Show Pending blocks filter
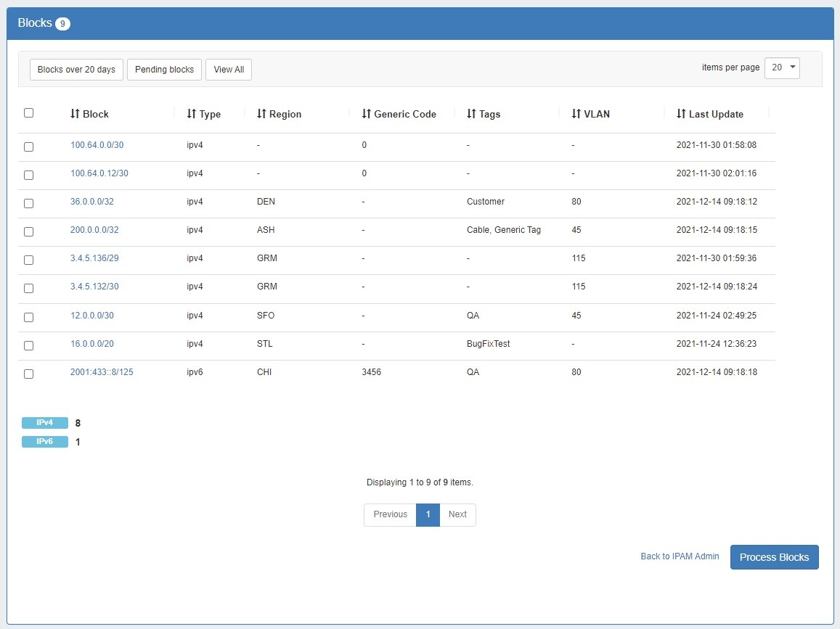The height and width of the screenshot is (629, 840). (x=164, y=70)
